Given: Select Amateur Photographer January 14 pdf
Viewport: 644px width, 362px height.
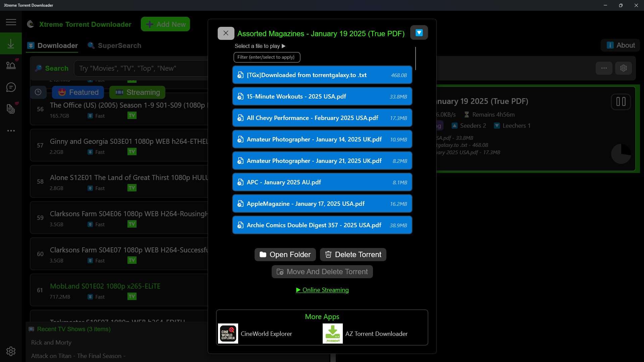Looking at the screenshot, I should (x=322, y=139).
